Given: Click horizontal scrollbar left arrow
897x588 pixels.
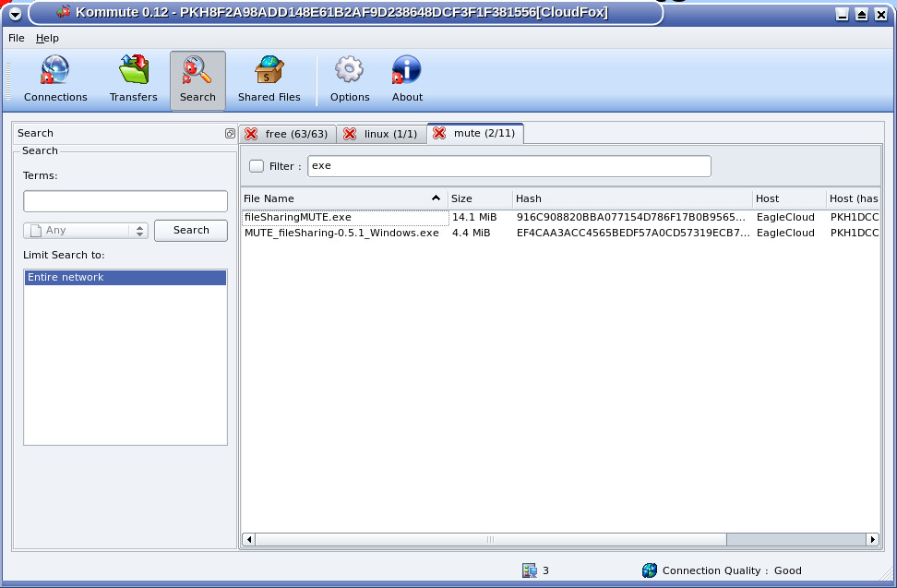Looking at the screenshot, I should (x=248, y=539).
